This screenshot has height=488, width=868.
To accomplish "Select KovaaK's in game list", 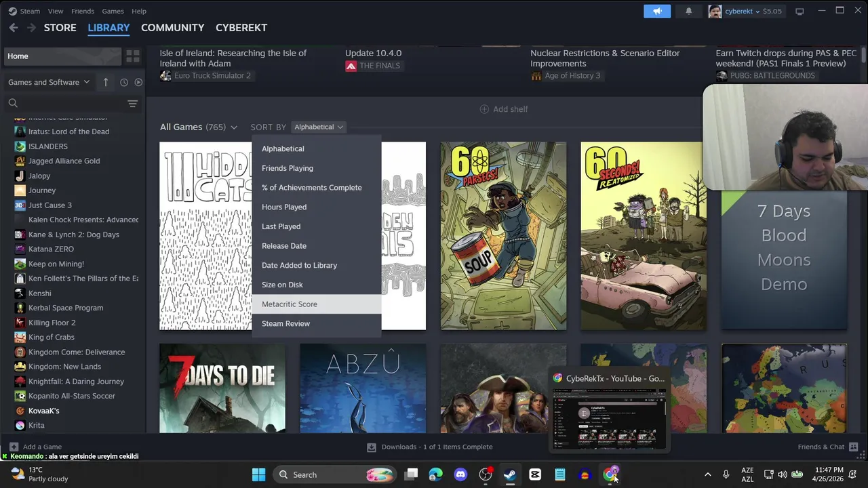I will (43, 411).
